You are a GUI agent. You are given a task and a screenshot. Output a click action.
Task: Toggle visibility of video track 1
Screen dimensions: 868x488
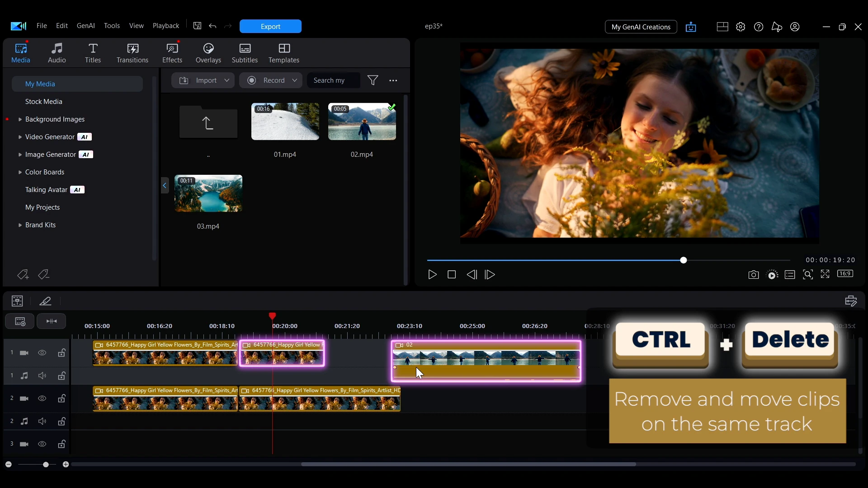click(42, 353)
